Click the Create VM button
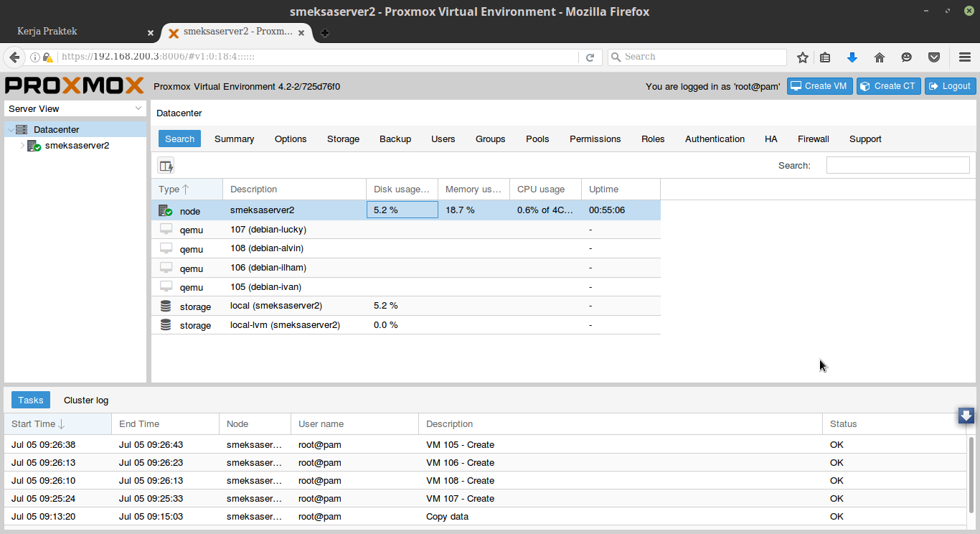 tap(819, 86)
